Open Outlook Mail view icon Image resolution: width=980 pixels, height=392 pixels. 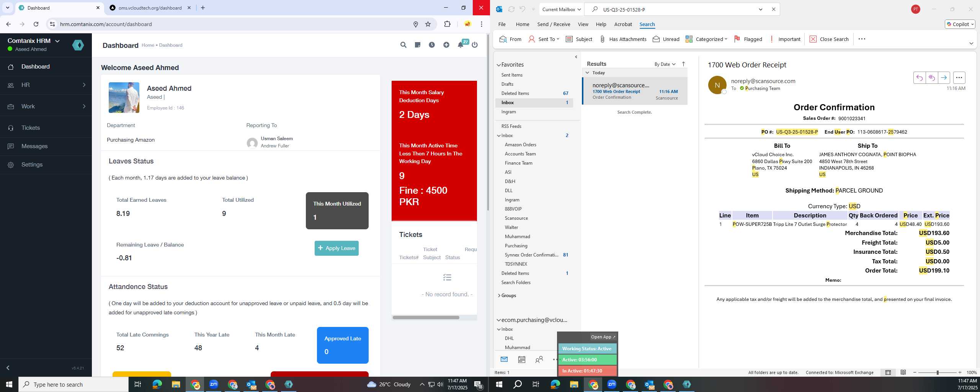[504, 359]
